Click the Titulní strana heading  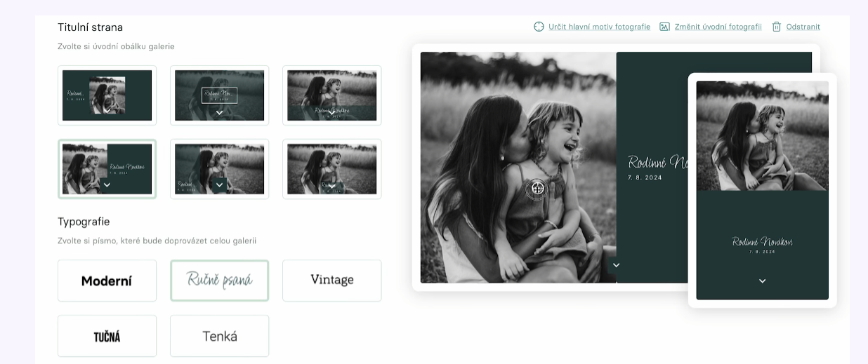tap(90, 27)
